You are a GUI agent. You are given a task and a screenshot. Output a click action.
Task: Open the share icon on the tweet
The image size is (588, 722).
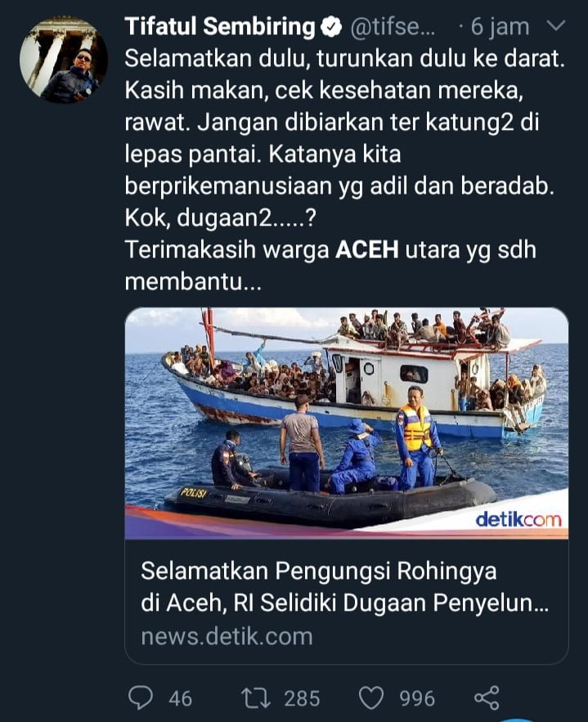point(487,698)
